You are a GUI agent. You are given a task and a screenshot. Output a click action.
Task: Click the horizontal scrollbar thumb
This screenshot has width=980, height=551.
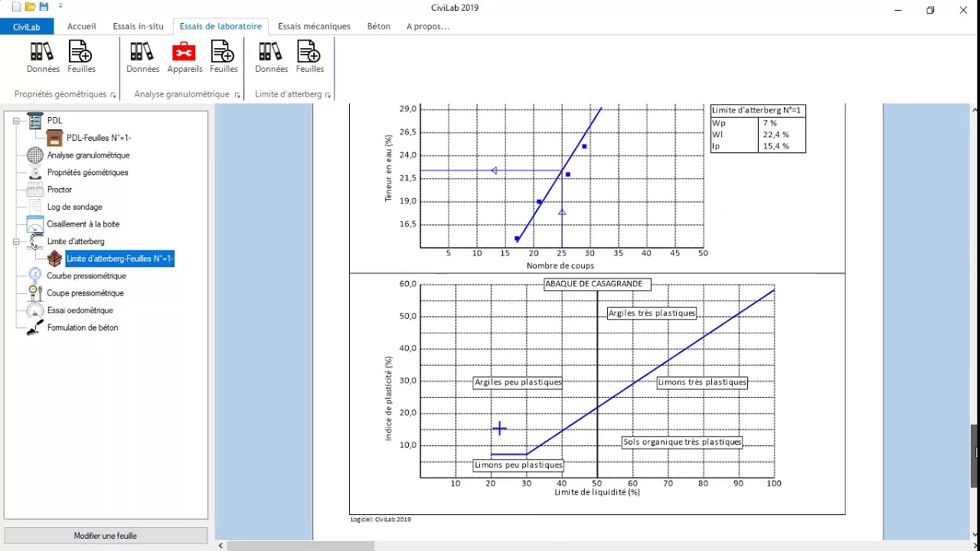[x=300, y=546]
